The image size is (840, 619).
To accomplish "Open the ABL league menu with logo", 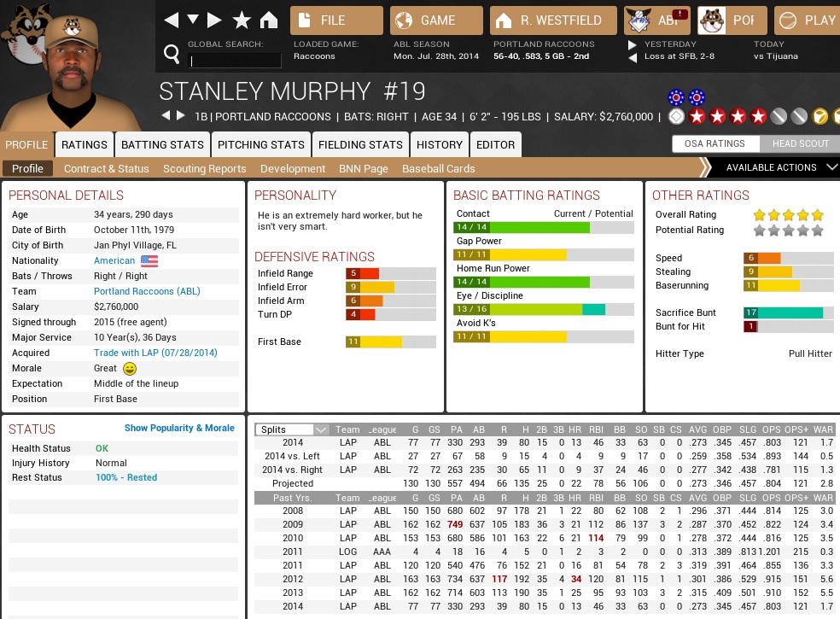I will tap(657, 20).
